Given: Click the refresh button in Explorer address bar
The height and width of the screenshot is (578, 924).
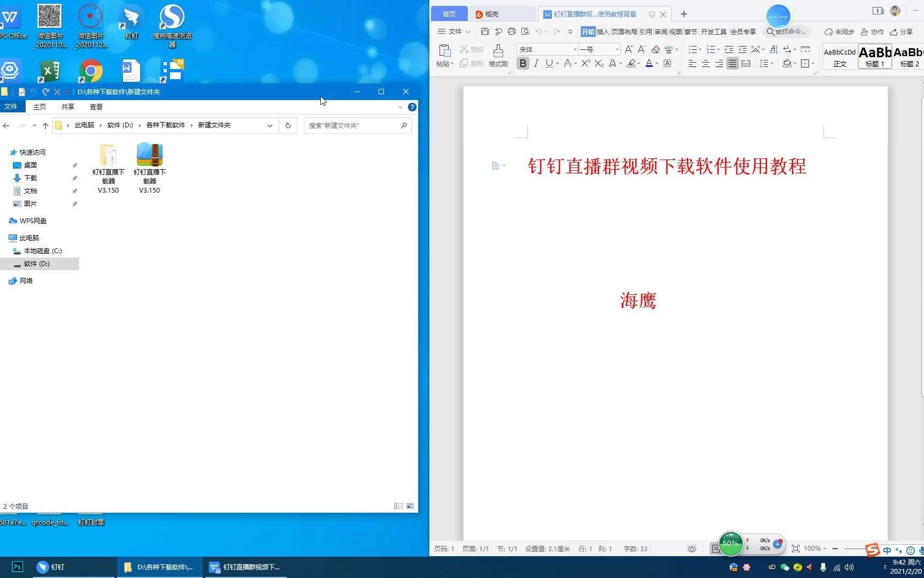Looking at the screenshot, I should tap(288, 125).
